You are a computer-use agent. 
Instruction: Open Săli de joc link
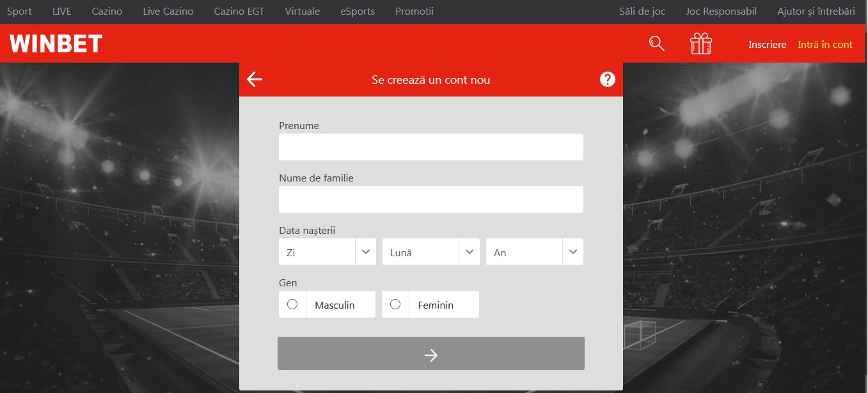coord(642,12)
